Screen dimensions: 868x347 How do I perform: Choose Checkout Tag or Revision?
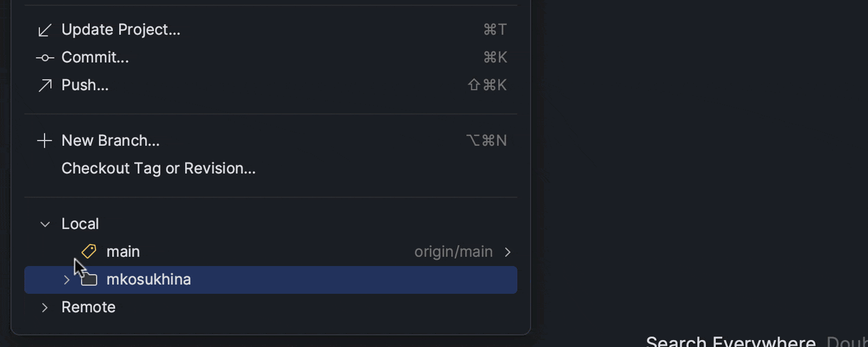159,168
